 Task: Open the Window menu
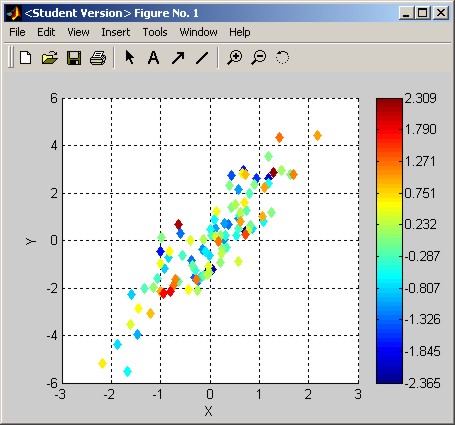198,32
